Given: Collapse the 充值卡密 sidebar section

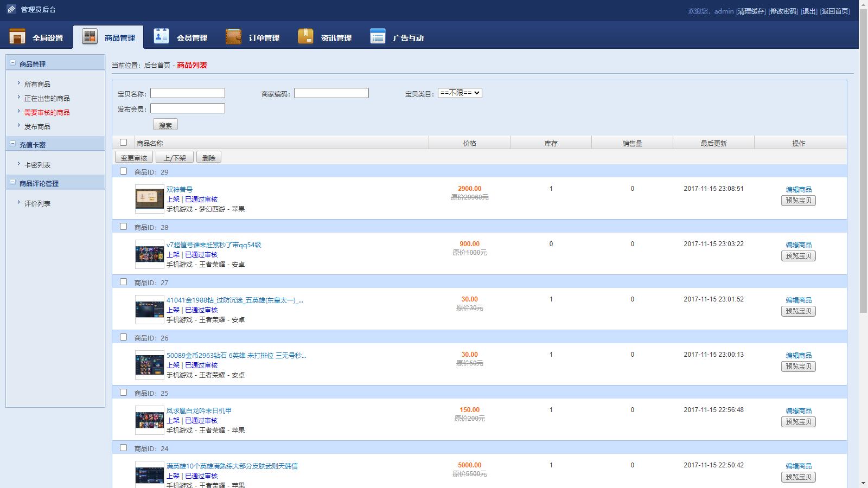Looking at the screenshot, I should click(13, 144).
